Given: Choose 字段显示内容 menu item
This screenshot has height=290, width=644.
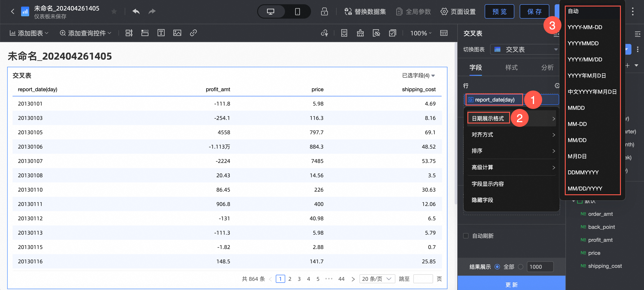Looking at the screenshot, I should coord(511,184).
